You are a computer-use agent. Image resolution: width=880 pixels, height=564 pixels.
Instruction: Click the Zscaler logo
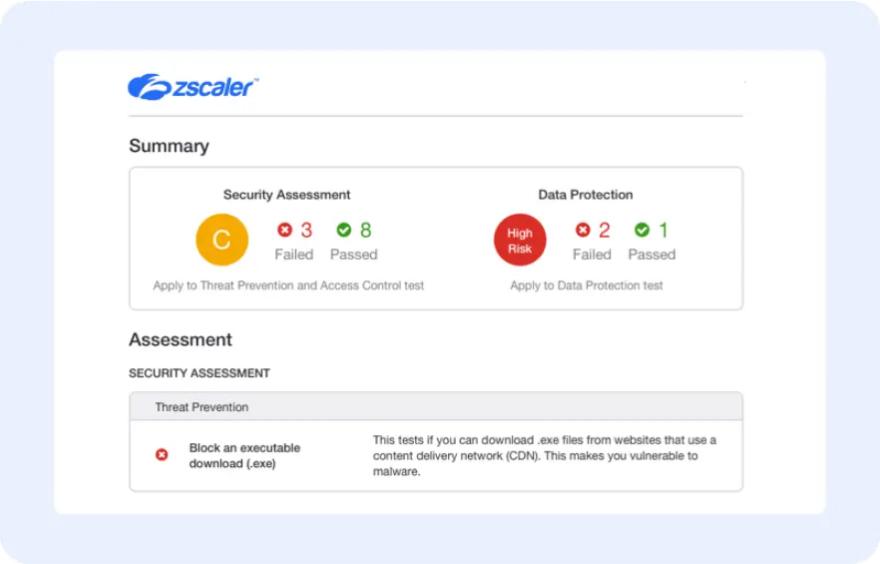193,87
